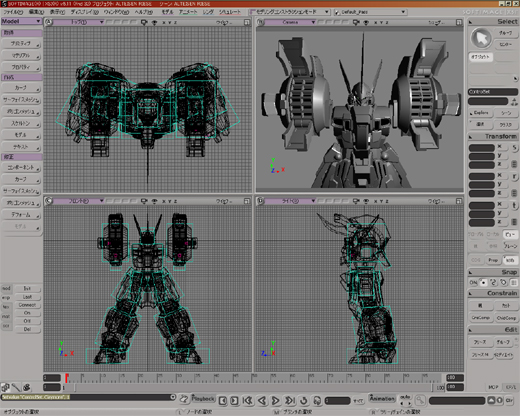Select the Scale (s) transform tool

[x=514, y=148]
